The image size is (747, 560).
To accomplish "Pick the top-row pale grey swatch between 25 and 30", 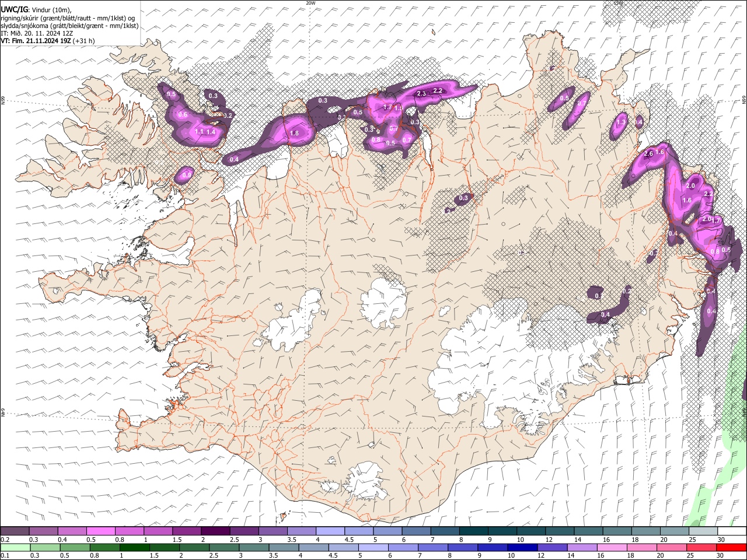I will pyautogui.click(x=703, y=531).
